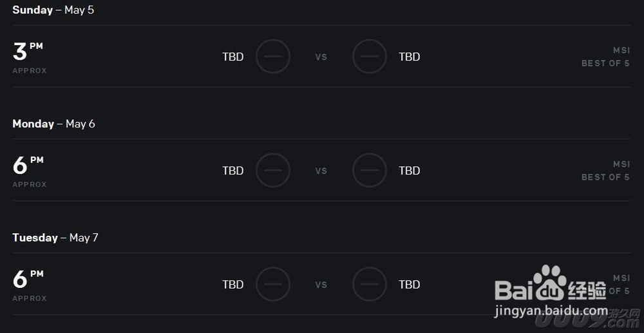Click right team placeholder icon for Monday match
644x333 pixels.
coord(370,170)
